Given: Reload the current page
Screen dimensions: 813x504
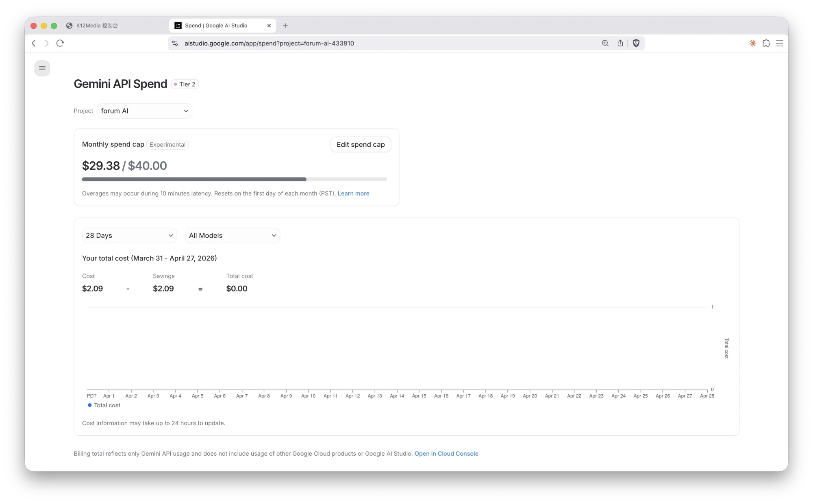Looking at the screenshot, I should click(60, 43).
